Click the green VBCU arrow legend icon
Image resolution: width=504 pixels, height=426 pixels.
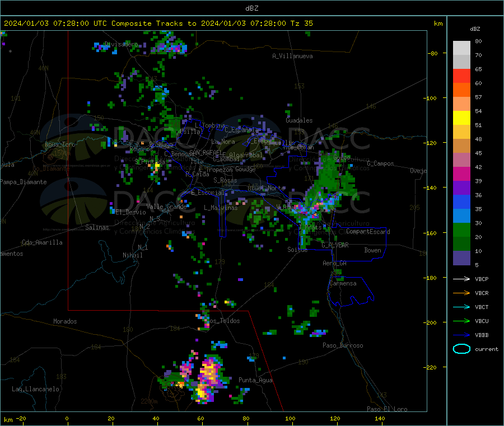[461, 321]
